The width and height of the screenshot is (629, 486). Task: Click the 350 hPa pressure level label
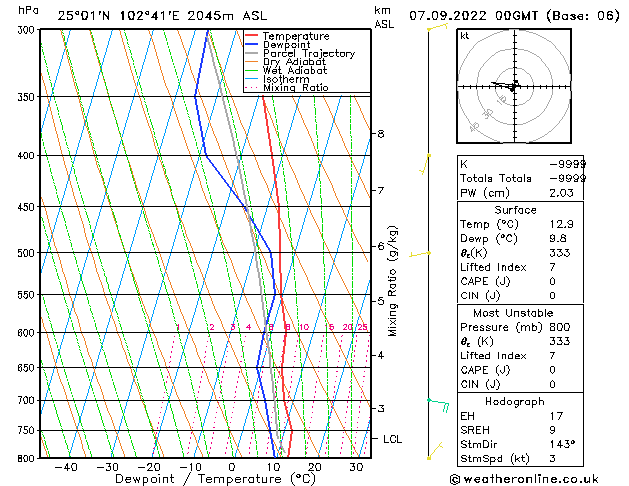[x=28, y=97]
